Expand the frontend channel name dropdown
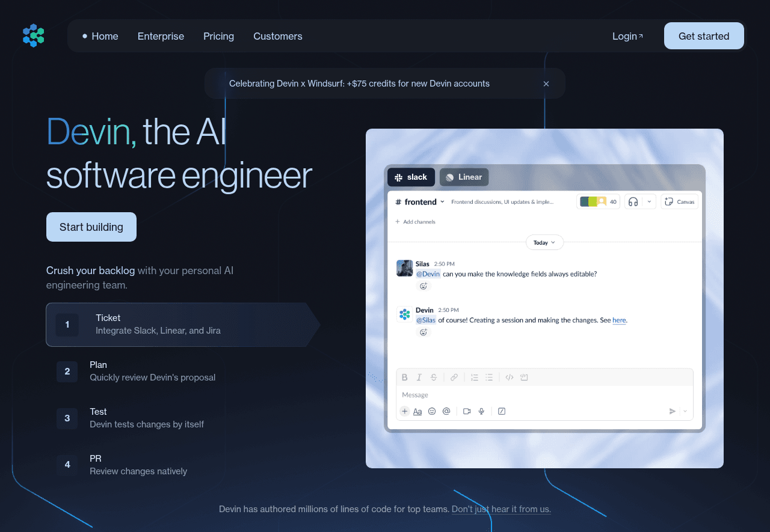This screenshot has width=770, height=532. pos(442,202)
